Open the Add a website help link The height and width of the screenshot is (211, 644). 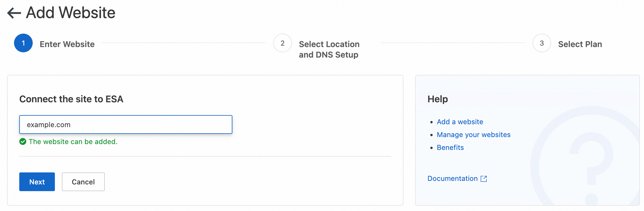tap(460, 122)
